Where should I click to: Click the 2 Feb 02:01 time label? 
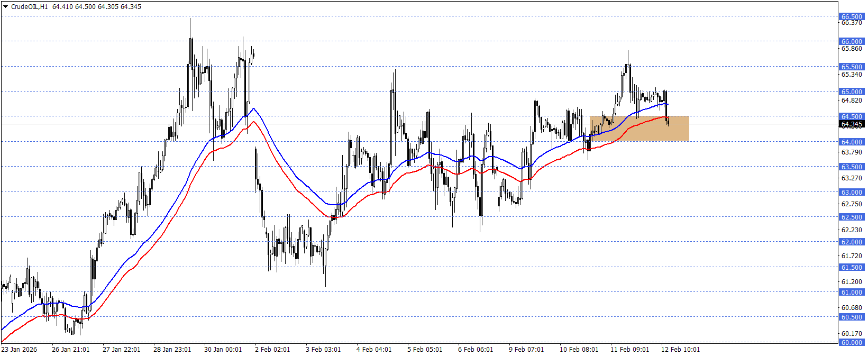point(273,350)
